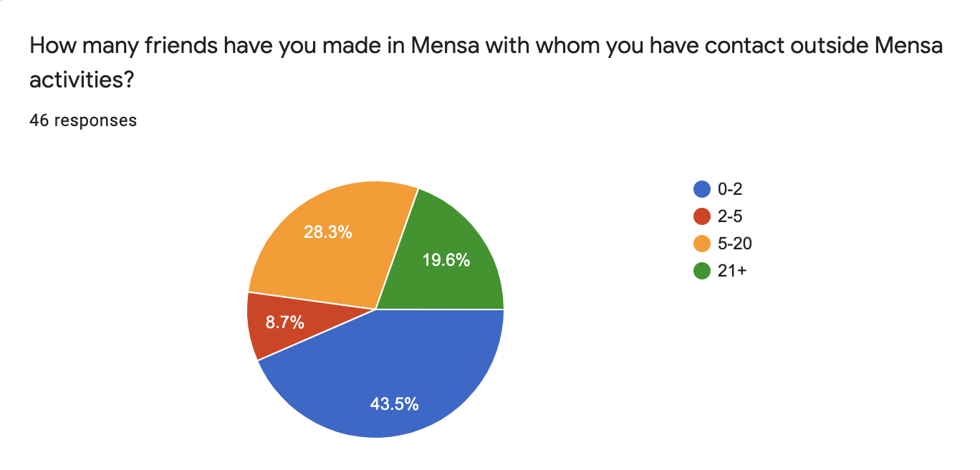Image resolution: width=980 pixels, height=470 pixels.
Task: Click the '2-5' legend text
Action: (731, 216)
